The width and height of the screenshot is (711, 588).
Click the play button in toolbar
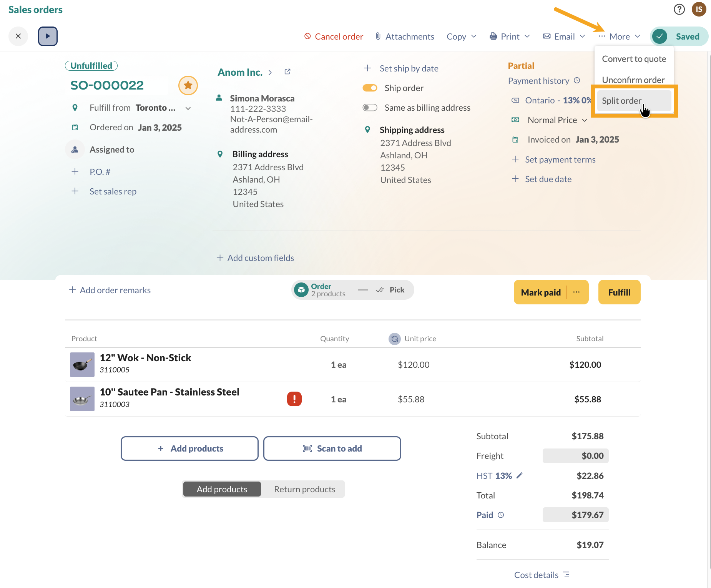point(48,36)
